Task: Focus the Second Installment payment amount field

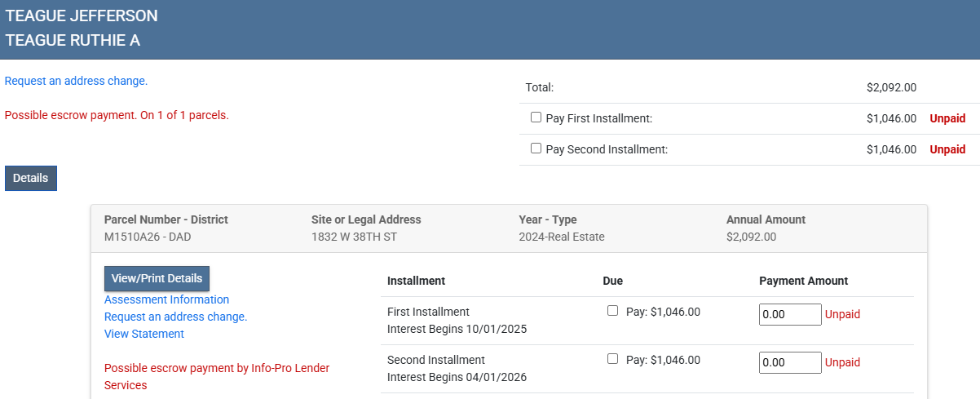Action: point(789,362)
